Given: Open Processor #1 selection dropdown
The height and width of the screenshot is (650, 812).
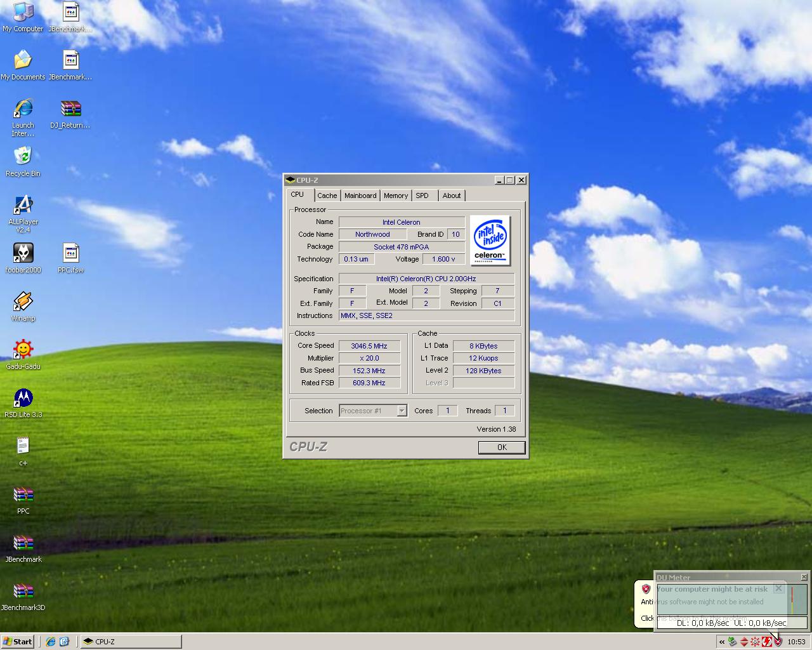Looking at the screenshot, I should coord(402,411).
